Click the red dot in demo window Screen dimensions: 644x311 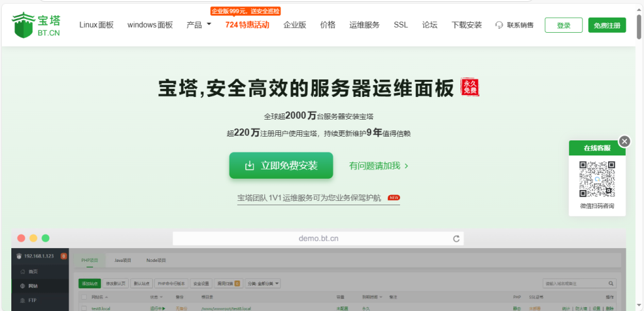tap(21, 238)
